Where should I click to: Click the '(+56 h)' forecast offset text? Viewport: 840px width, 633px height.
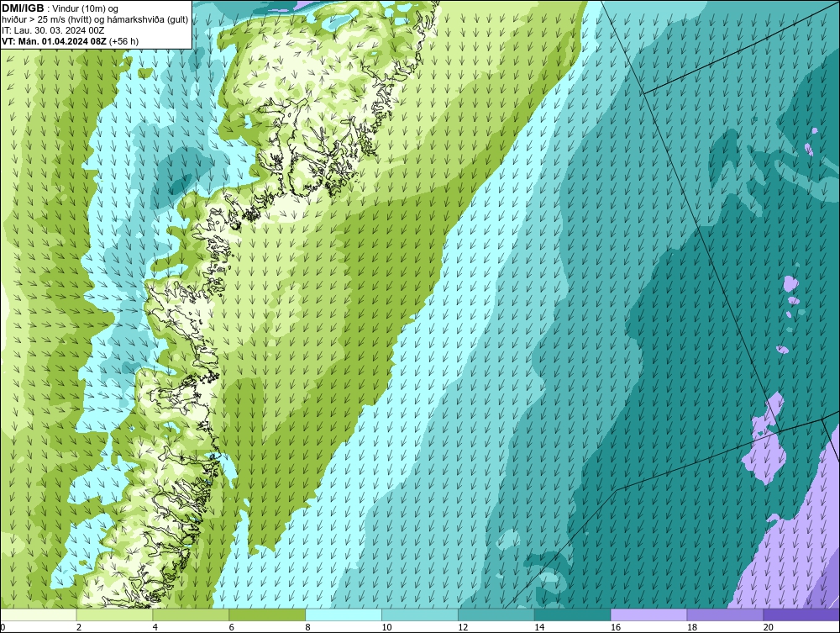123,41
